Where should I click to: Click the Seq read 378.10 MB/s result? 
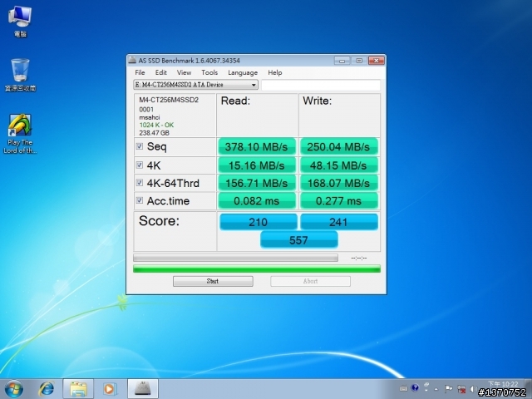(x=257, y=146)
